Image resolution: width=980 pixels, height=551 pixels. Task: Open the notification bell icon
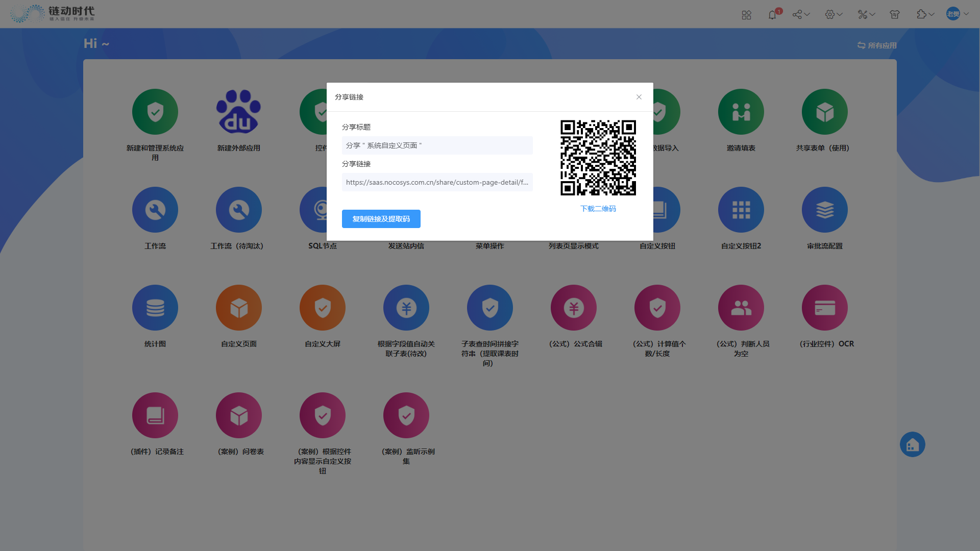coord(772,15)
